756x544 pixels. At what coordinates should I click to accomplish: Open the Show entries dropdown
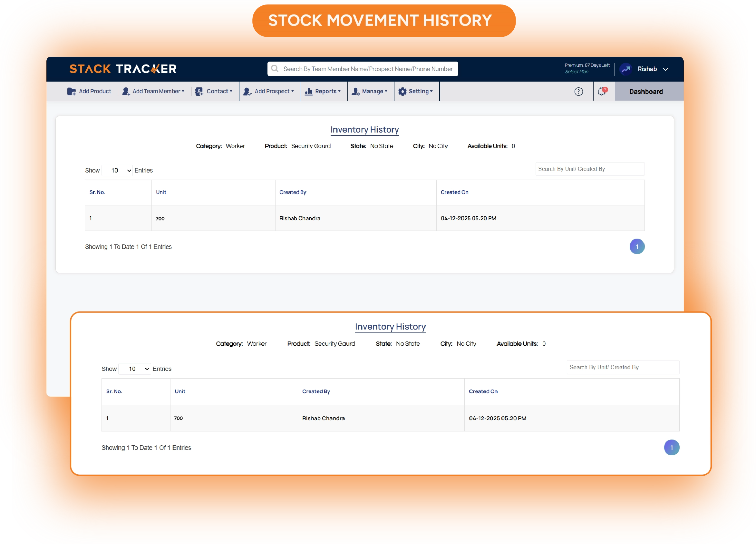coord(117,170)
